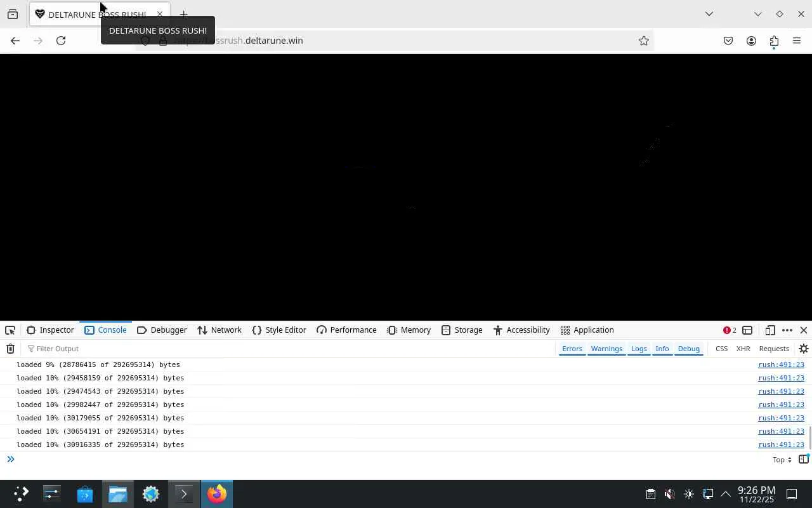
Task: Expand hidden system tray icons
Action: click(x=726, y=494)
